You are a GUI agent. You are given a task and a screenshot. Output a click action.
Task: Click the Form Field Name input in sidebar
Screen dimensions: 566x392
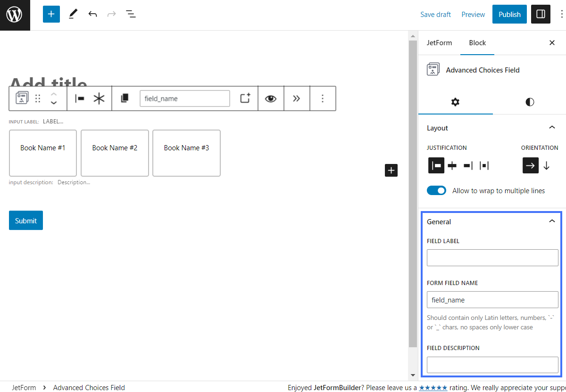pos(492,300)
